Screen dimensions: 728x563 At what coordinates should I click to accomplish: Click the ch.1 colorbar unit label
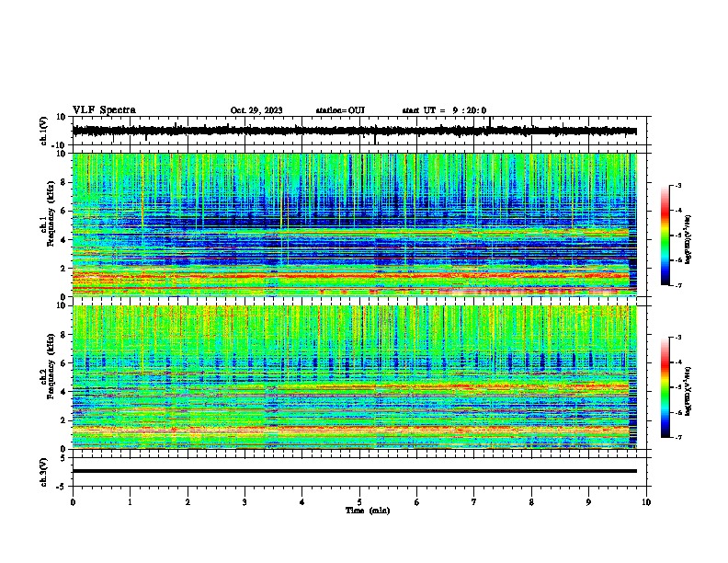point(688,240)
